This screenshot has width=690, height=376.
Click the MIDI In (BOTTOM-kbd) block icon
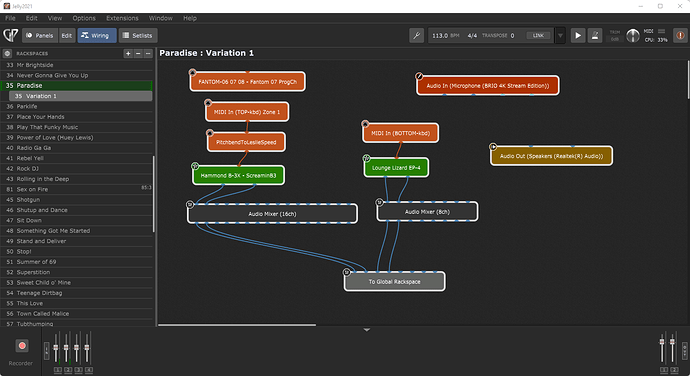tap(365, 124)
